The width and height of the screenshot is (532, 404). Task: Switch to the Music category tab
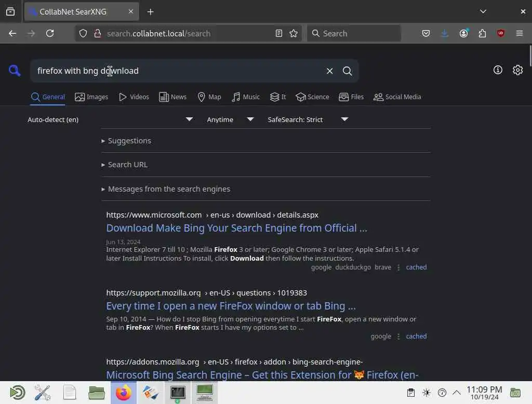point(246,97)
